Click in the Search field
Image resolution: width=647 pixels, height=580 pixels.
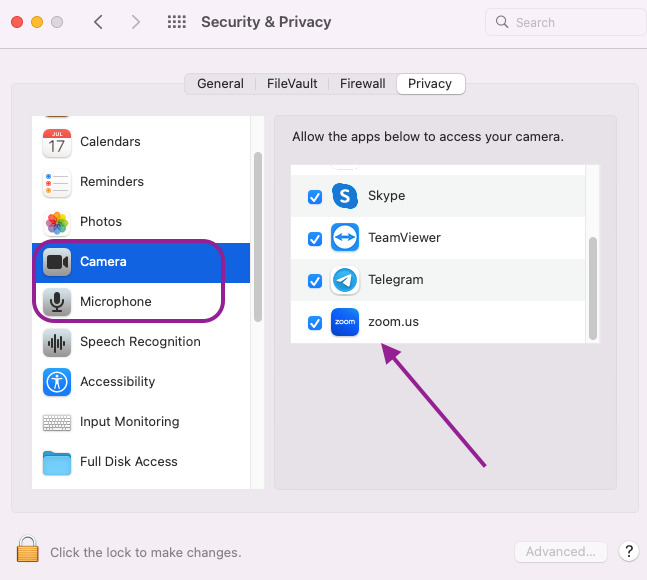565,22
